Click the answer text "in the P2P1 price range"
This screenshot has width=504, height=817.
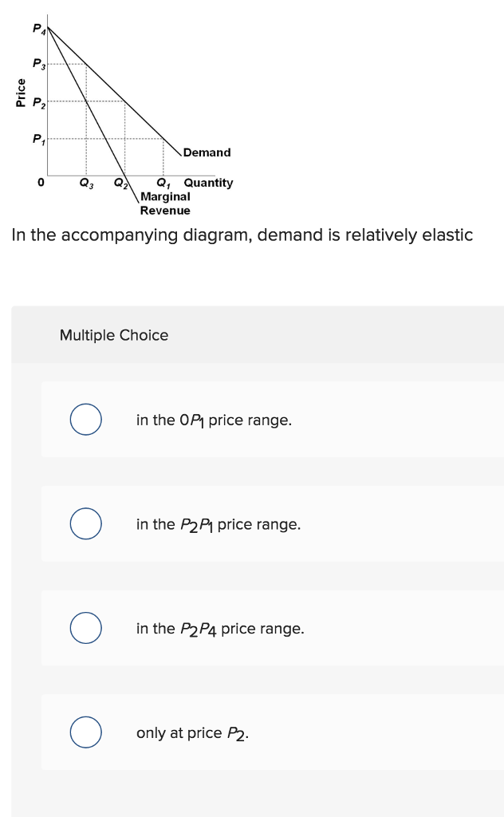pos(217,524)
